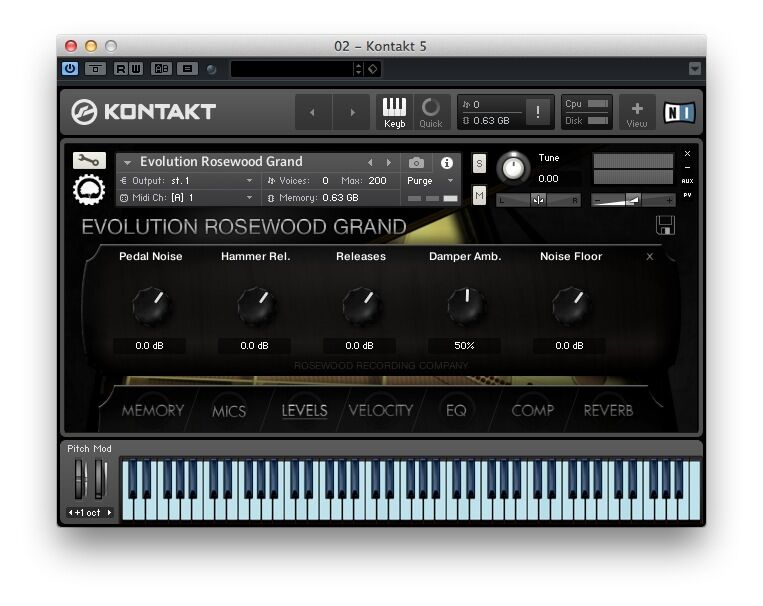Click the Kontakt logo
763x606 pixels.
pyautogui.click(x=143, y=112)
